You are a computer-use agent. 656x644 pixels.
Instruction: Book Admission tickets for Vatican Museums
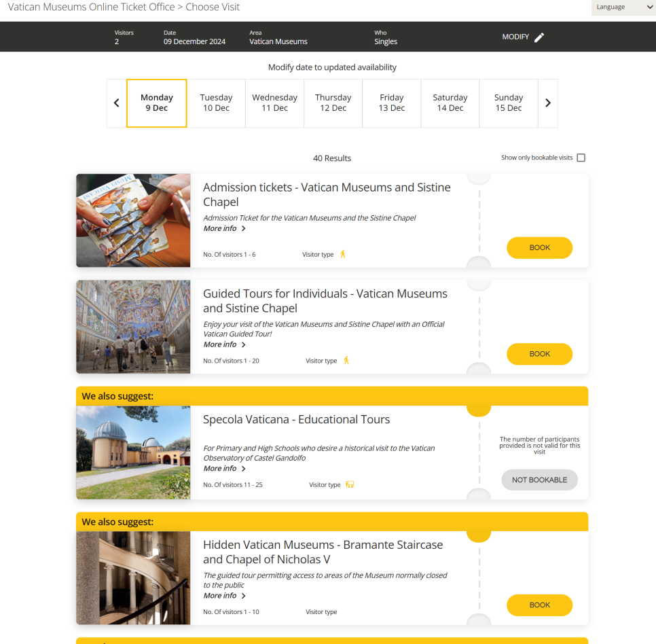539,248
